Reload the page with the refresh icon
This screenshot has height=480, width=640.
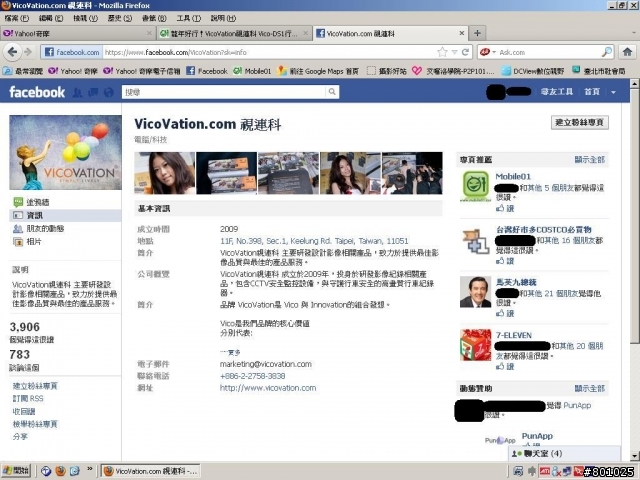click(x=465, y=52)
